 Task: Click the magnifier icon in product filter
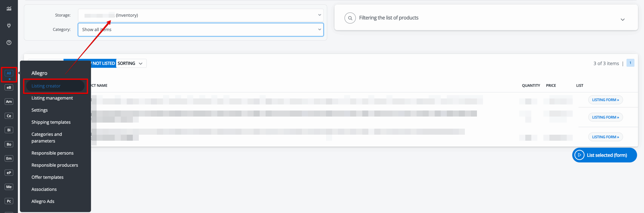350,18
